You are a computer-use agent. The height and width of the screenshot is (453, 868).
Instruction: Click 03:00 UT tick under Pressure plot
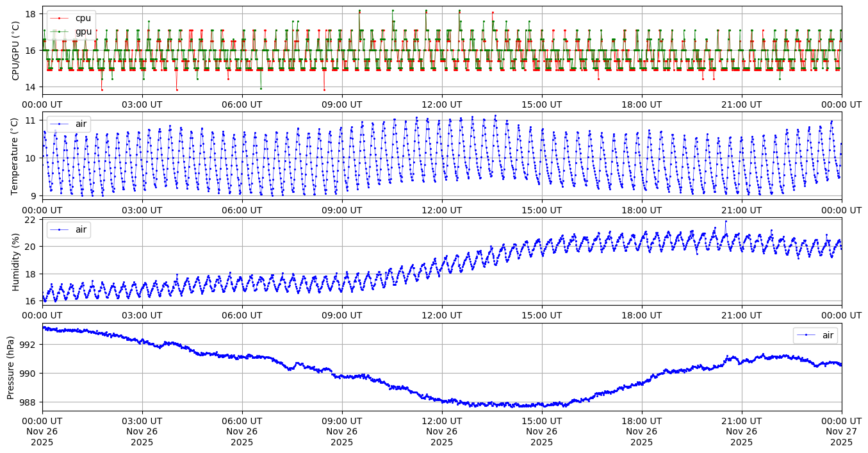pyautogui.click(x=142, y=421)
